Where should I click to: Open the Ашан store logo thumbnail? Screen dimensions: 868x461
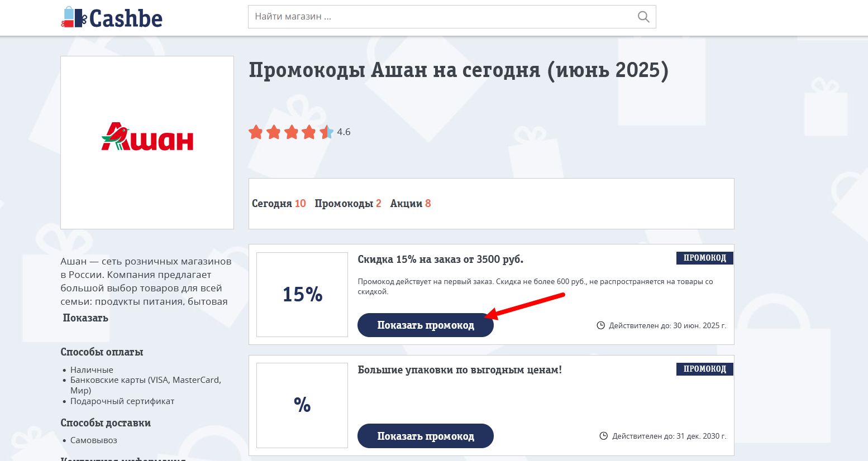pos(147,142)
